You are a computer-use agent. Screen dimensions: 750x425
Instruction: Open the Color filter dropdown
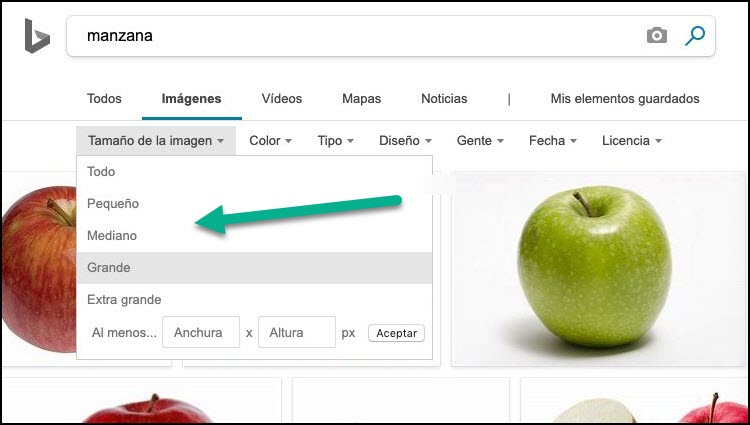tap(270, 141)
